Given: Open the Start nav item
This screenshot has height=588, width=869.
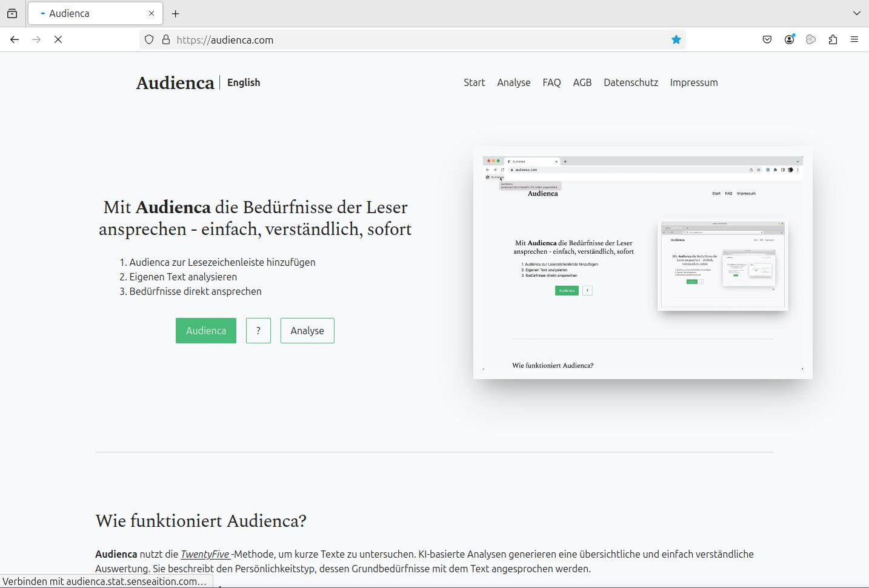Looking at the screenshot, I should click(x=474, y=82).
